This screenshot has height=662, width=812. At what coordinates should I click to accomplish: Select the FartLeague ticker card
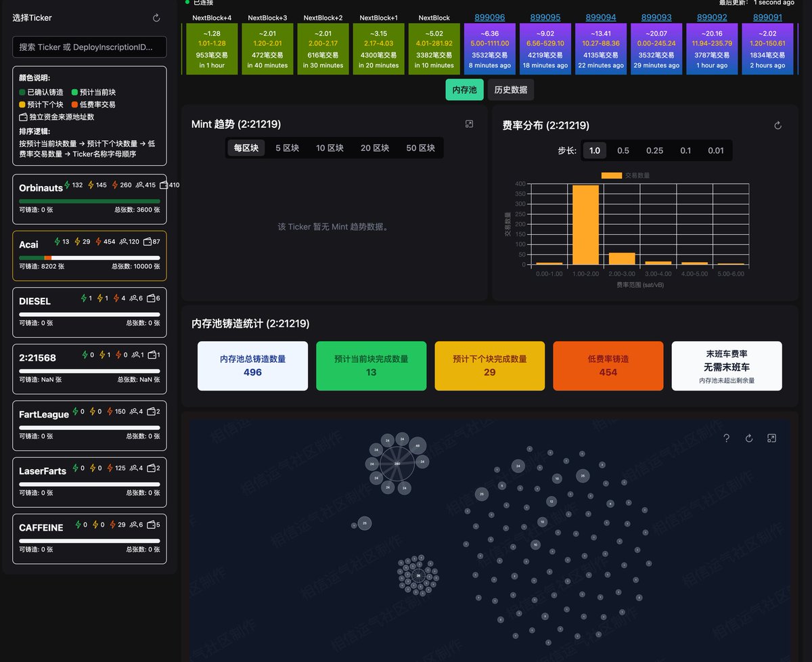(x=89, y=426)
